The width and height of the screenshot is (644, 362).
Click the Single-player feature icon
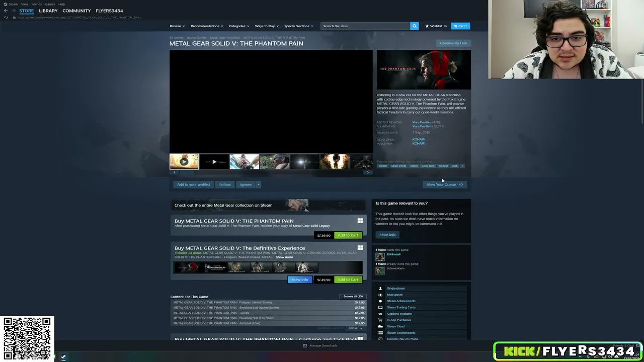click(380, 289)
